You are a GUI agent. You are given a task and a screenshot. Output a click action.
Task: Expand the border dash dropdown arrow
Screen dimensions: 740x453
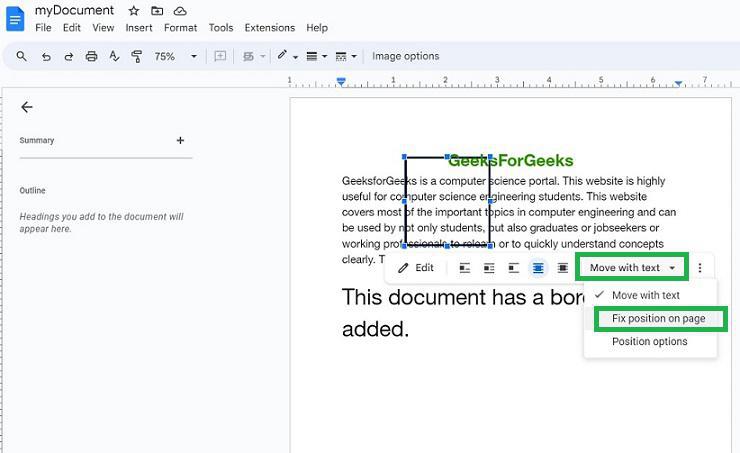(x=354, y=57)
